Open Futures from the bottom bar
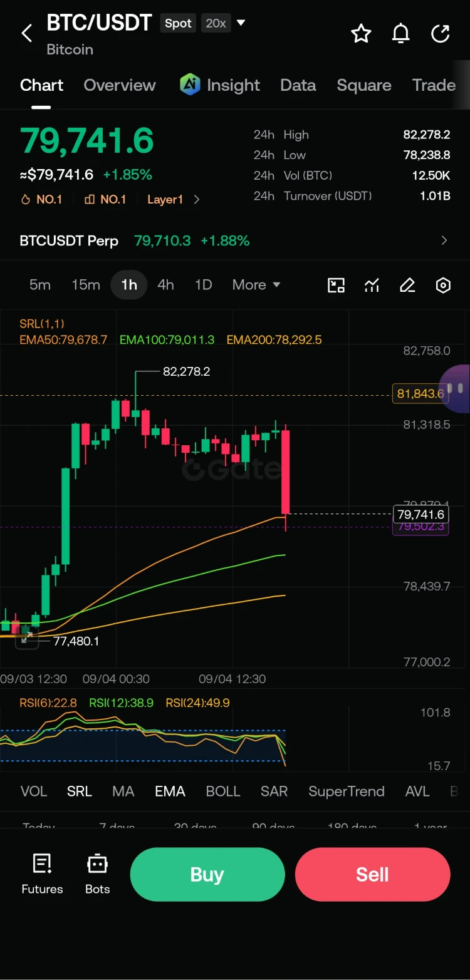The height and width of the screenshot is (980, 470). click(42, 874)
